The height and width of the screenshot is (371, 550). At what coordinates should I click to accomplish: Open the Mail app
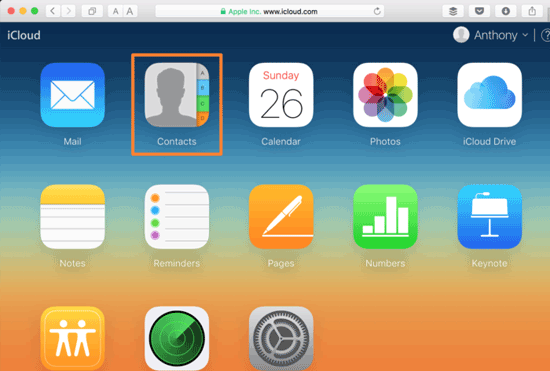click(x=73, y=95)
